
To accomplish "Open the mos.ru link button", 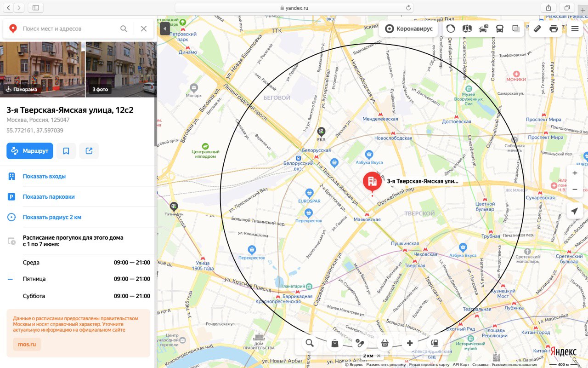I will [27, 345].
